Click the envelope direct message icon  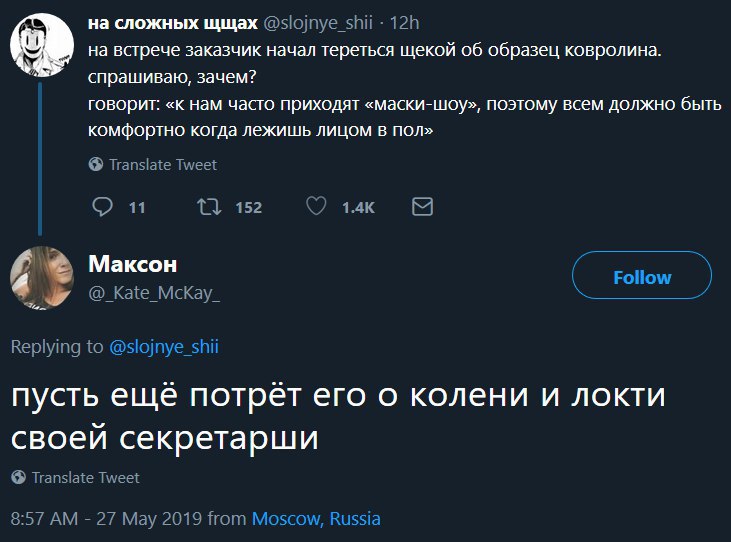pos(422,207)
